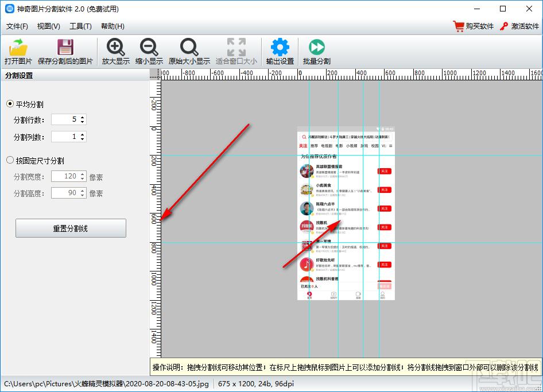Image resolution: width=543 pixels, height=392 pixels.
Task: Select the 按固定尺寸分割 radio button
Action: coord(10,160)
